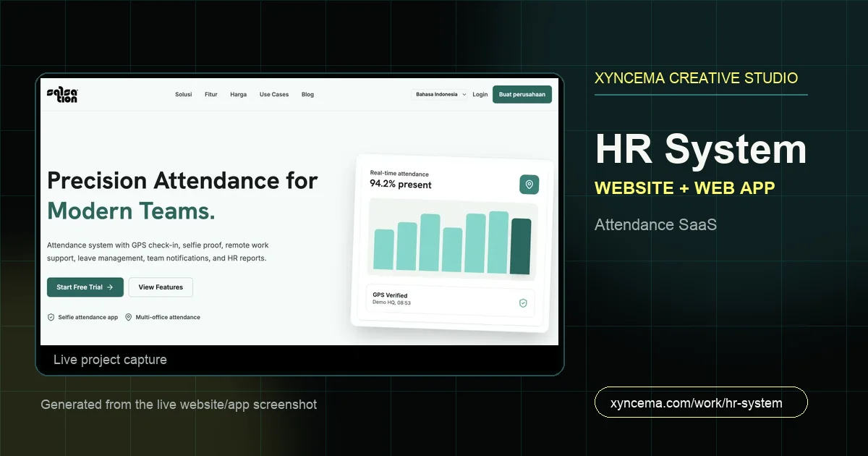868x456 pixels.
Task: Click the Buat perusahaan button
Action: pyautogui.click(x=522, y=94)
